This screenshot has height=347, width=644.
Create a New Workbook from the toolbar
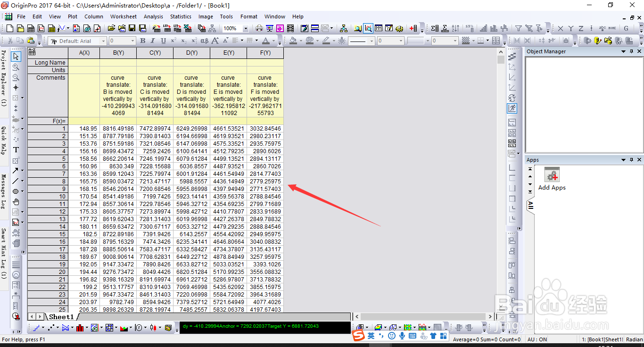31,28
